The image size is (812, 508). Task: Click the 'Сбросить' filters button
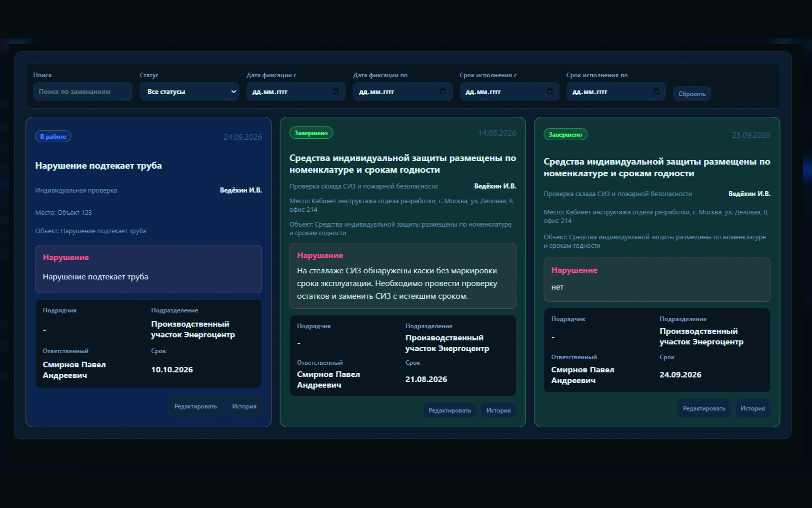(x=692, y=94)
